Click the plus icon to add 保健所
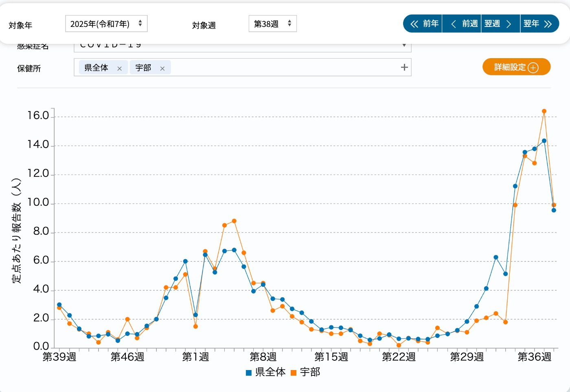 [404, 68]
